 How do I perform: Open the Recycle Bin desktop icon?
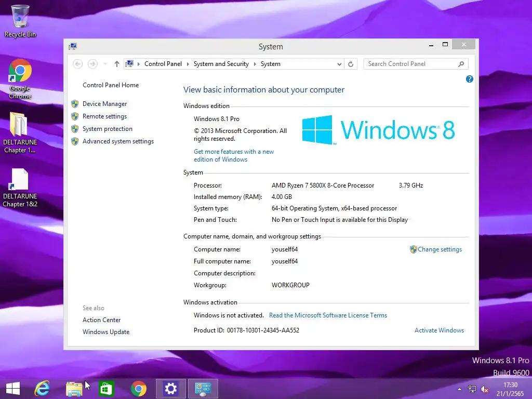point(20,20)
